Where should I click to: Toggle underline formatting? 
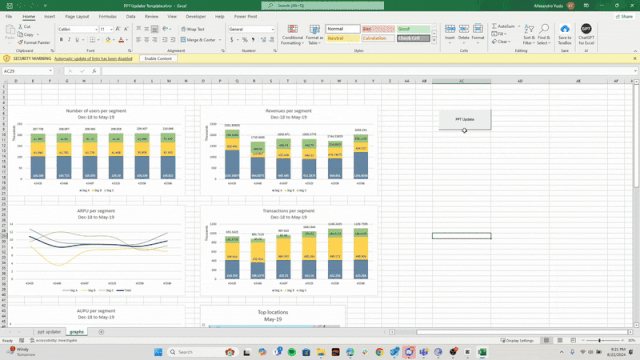(x=77, y=40)
